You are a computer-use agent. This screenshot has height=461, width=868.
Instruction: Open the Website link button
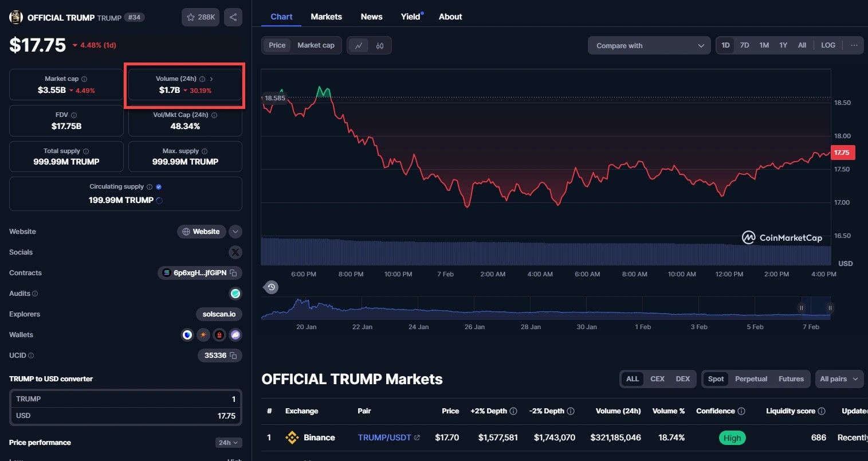201,232
